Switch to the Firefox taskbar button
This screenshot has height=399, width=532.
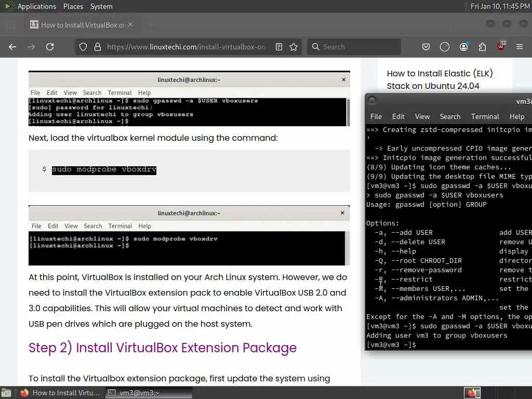pyautogui.click(x=60, y=393)
